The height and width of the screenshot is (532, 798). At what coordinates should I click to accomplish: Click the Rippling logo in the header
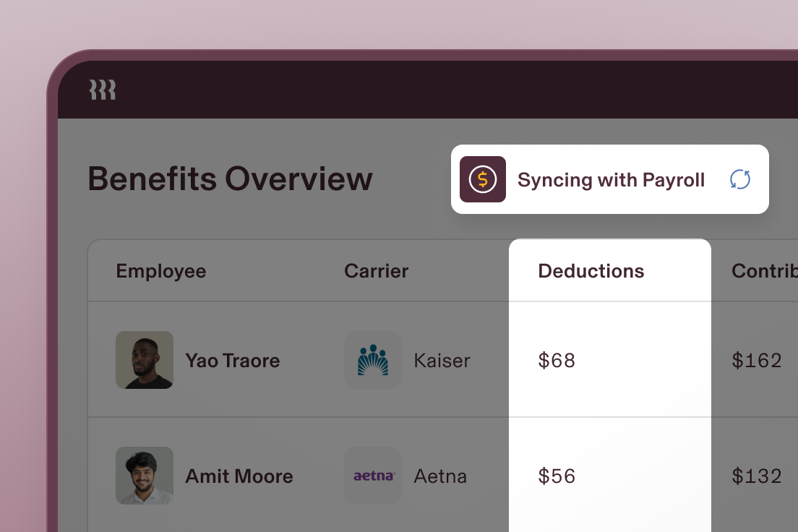coord(102,89)
